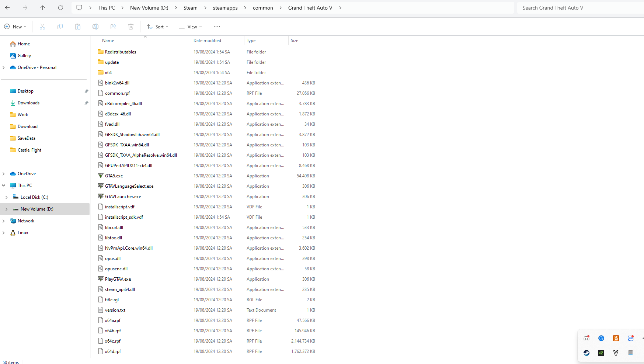Go to Home in the navigation pane
The width and height of the screenshot is (644, 364).
tap(23, 44)
